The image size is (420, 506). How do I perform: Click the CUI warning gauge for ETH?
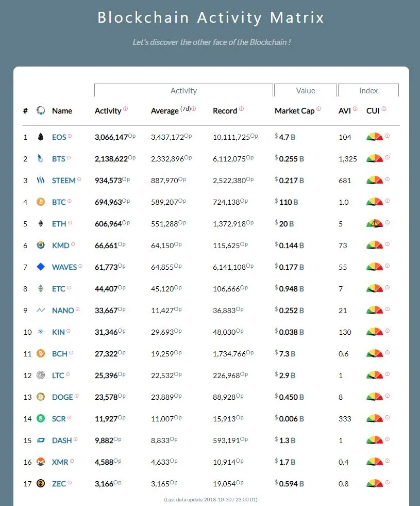(375, 223)
